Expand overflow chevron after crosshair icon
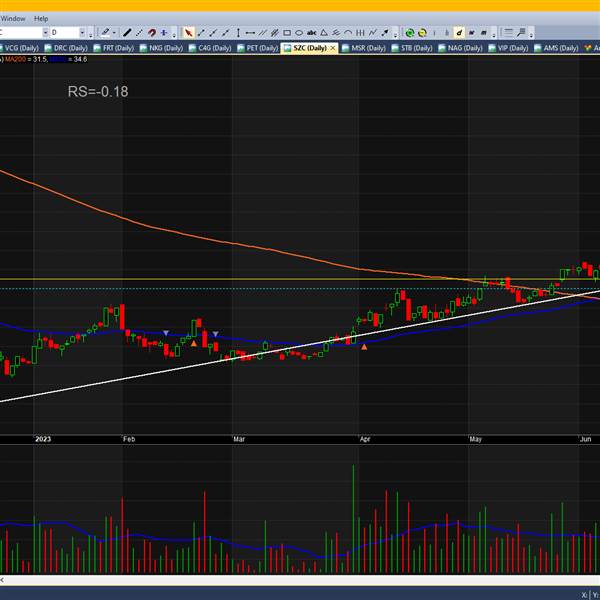Image resolution: width=600 pixels, height=600 pixels. [x=174, y=35]
